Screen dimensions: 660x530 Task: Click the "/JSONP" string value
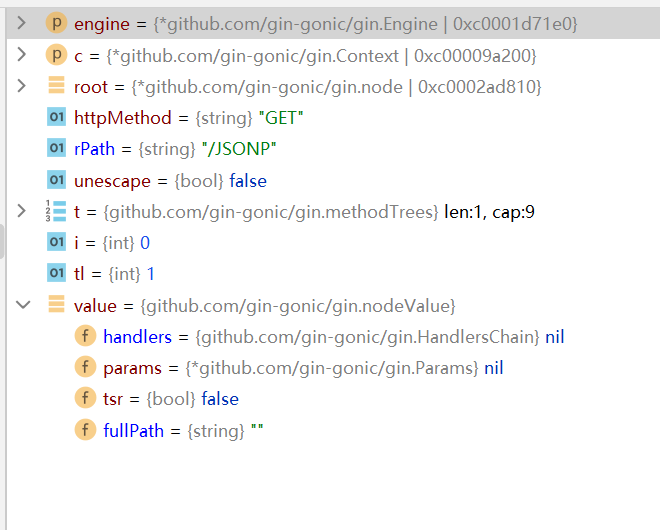239,149
